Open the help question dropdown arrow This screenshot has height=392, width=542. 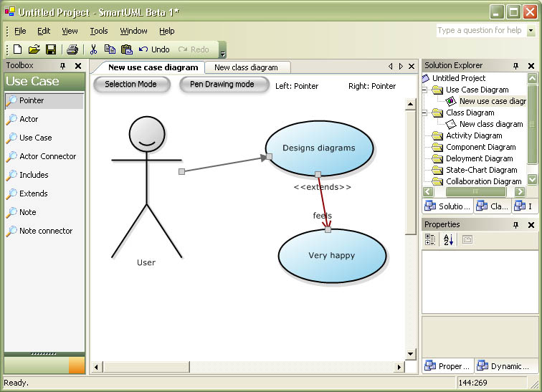(531, 30)
